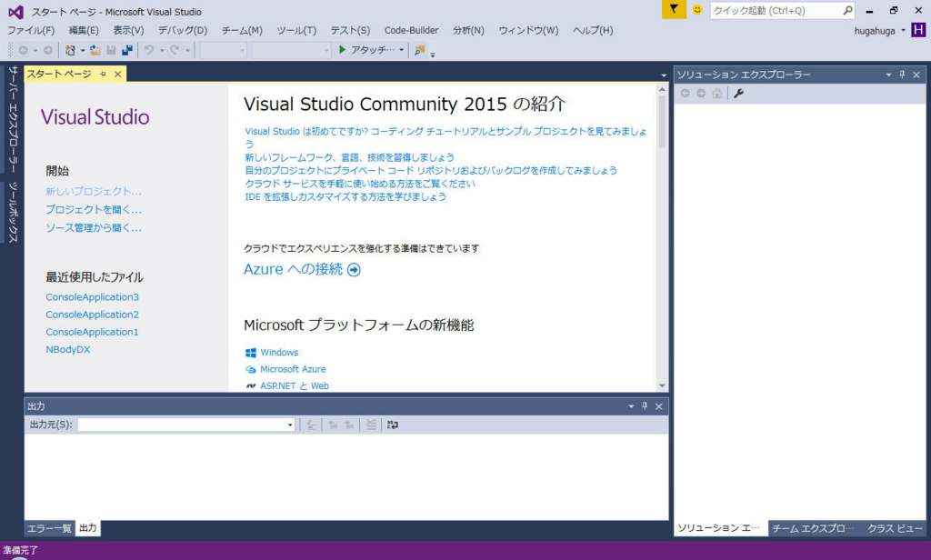Toggle Word Wrap in Output panel
The width and height of the screenshot is (931, 560).
[393, 425]
